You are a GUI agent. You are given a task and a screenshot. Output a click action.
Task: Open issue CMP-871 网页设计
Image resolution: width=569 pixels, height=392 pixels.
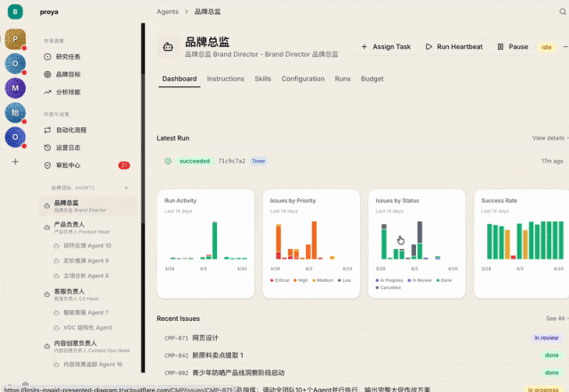[363, 338]
